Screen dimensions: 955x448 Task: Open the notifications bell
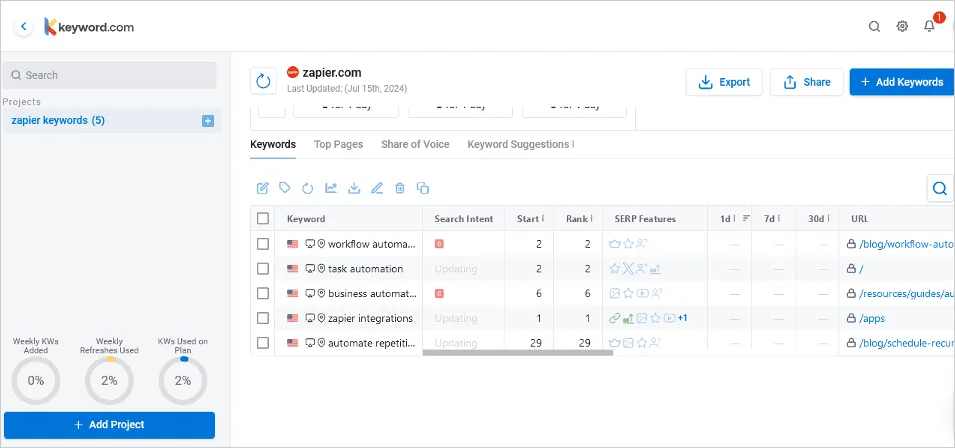tap(929, 26)
